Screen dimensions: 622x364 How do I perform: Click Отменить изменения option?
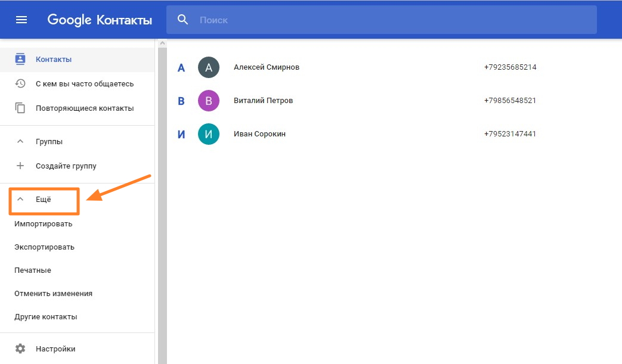coord(53,294)
